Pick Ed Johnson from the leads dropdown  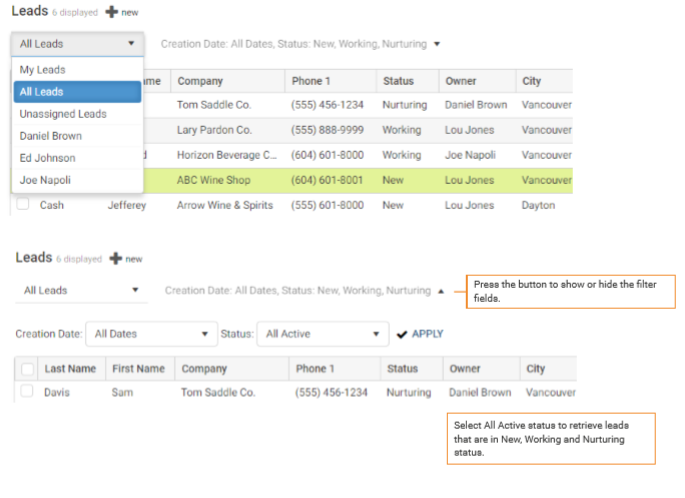pyautogui.click(x=47, y=158)
